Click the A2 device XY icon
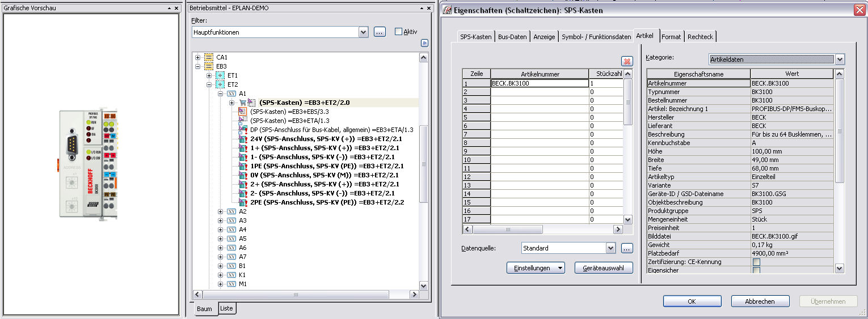Screen dimensions: 868x319 [231, 211]
